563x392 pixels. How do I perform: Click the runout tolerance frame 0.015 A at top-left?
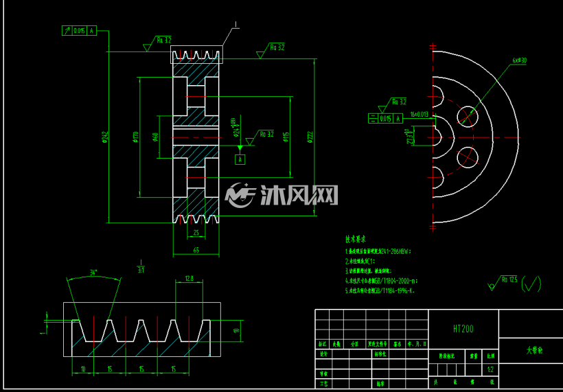coord(80,31)
